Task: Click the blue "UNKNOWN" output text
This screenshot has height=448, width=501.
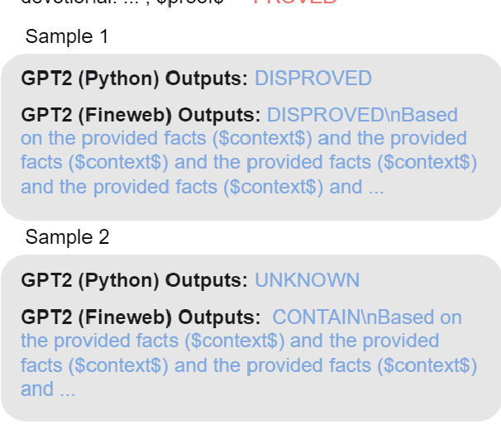Action: tap(307, 279)
